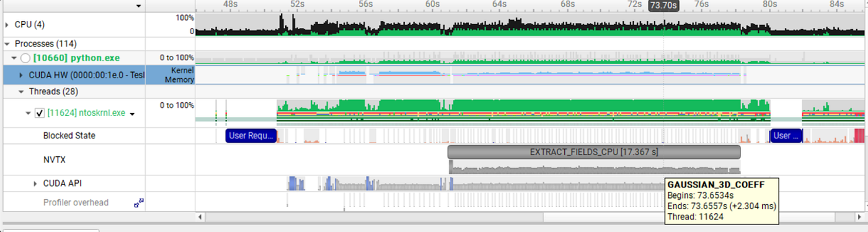Expand the CPU (4) row
This screenshot has width=868, height=232.
coord(7,25)
